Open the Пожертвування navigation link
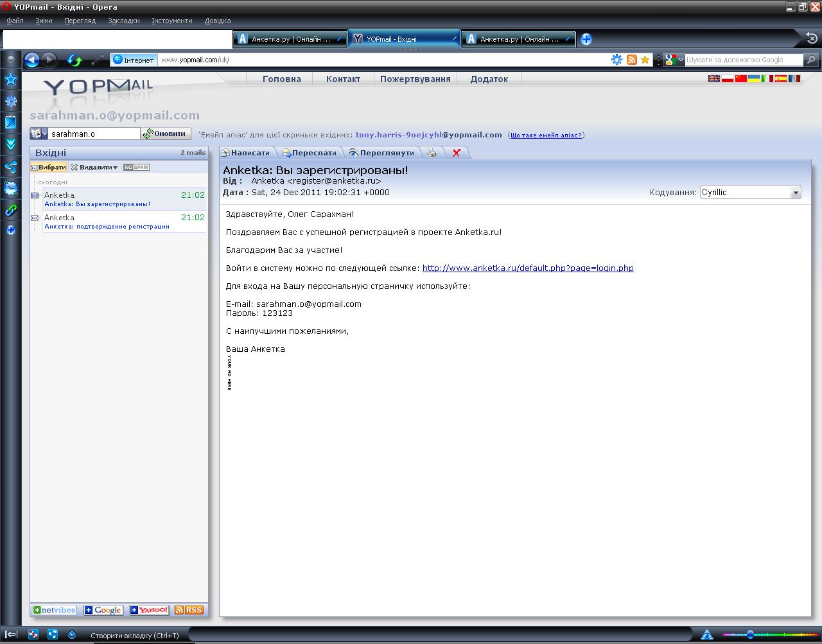The height and width of the screenshot is (644, 822). (415, 79)
